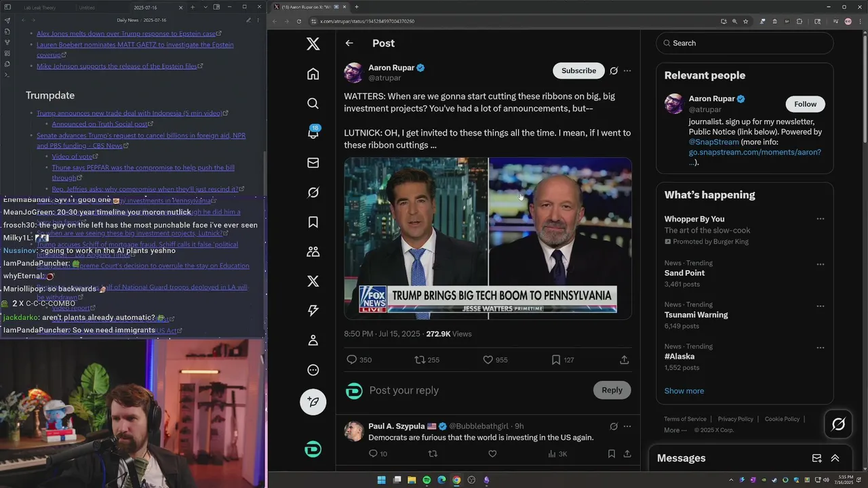Switch to Lab Leak Theory notes tab

point(40,7)
